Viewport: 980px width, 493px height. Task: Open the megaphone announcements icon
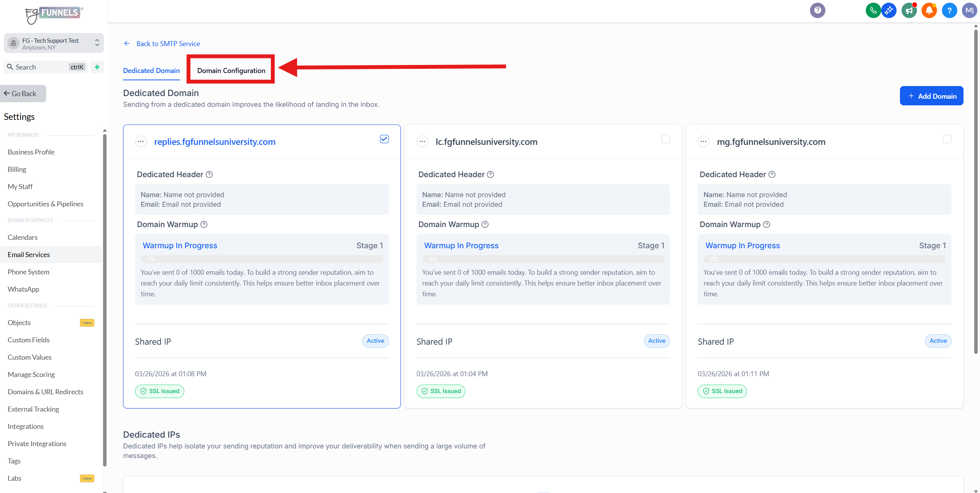click(909, 10)
